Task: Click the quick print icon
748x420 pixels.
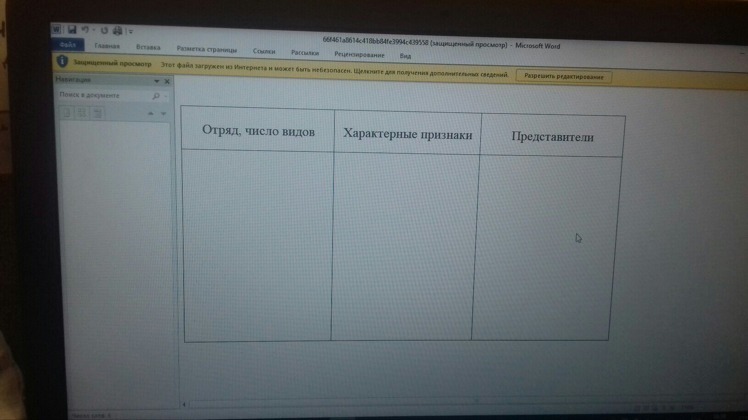Action: (117, 31)
